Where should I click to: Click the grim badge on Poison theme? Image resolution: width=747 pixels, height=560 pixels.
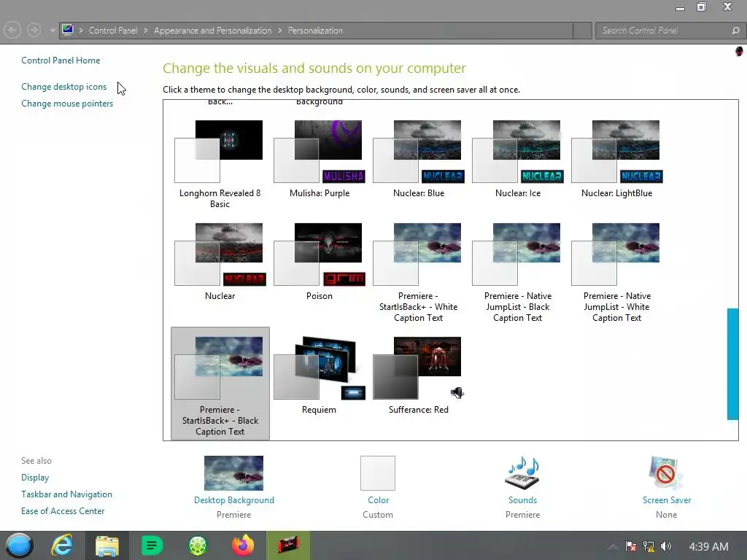pyautogui.click(x=344, y=279)
